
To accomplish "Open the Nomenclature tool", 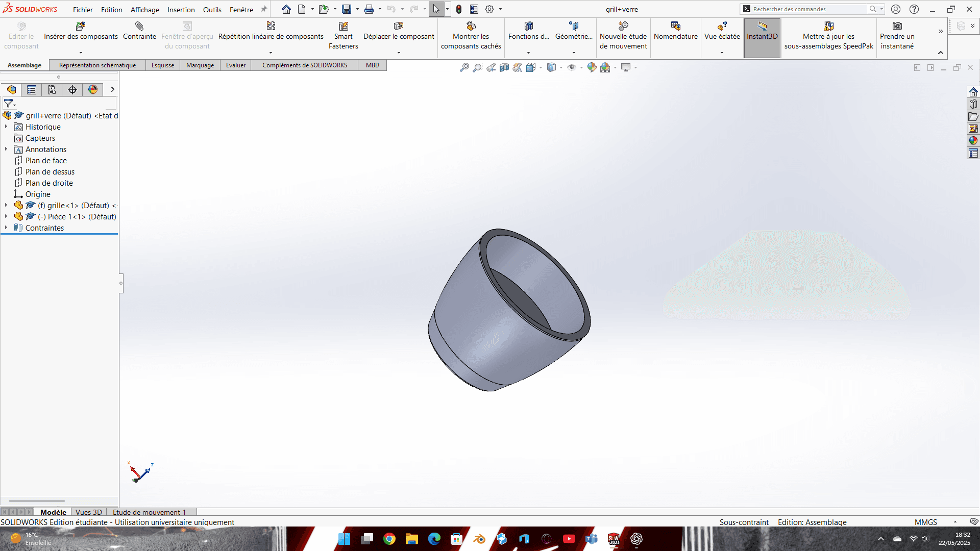I will tap(676, 31).
